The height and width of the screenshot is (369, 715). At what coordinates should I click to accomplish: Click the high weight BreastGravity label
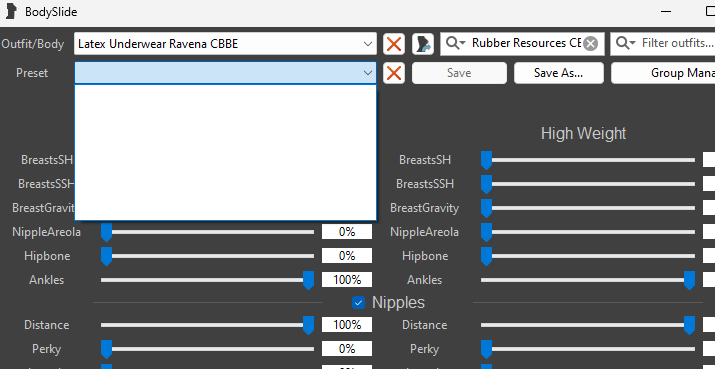point(425,208)
